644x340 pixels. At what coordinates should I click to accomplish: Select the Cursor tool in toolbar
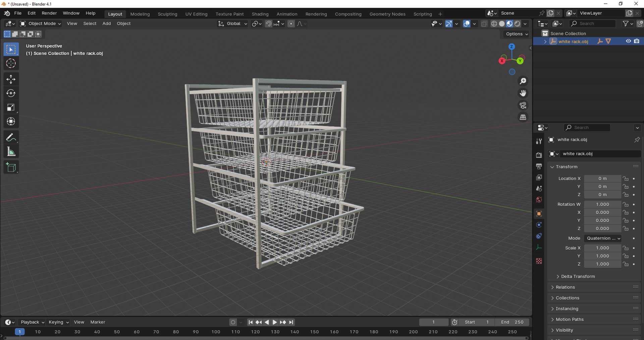pos(11,63)
